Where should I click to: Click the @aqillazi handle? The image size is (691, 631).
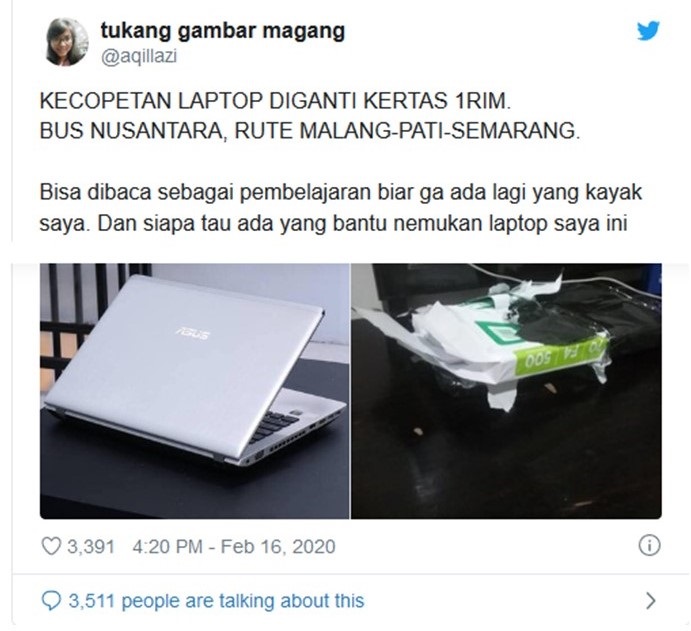click(139, 57)
